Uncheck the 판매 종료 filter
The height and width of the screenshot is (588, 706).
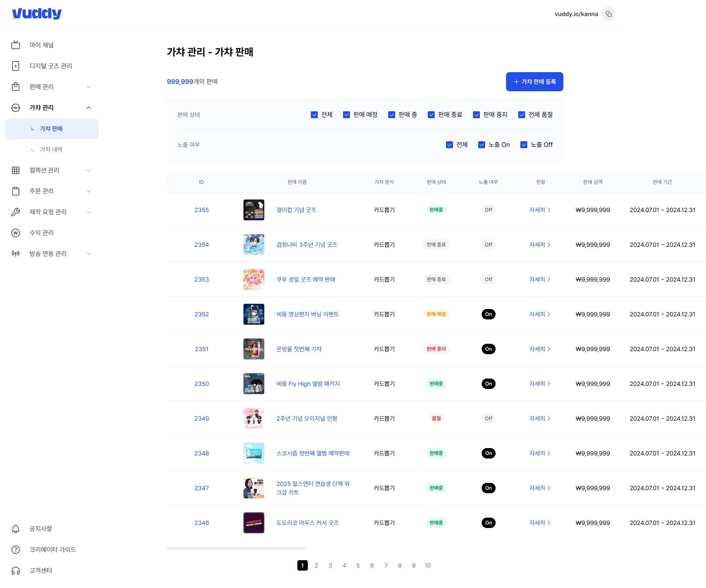[x=431, y=115]
